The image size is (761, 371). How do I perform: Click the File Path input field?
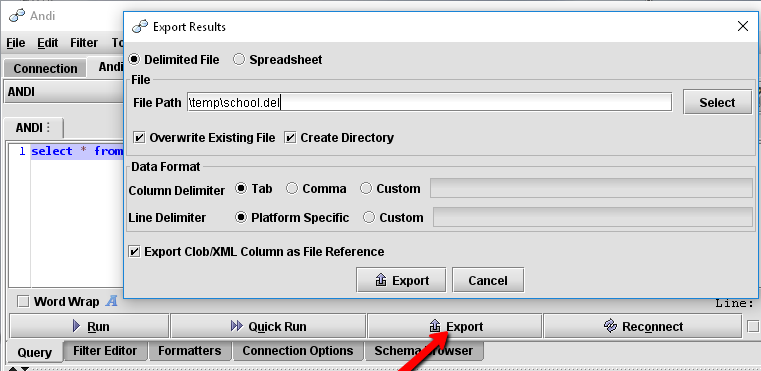click(430, 102)
